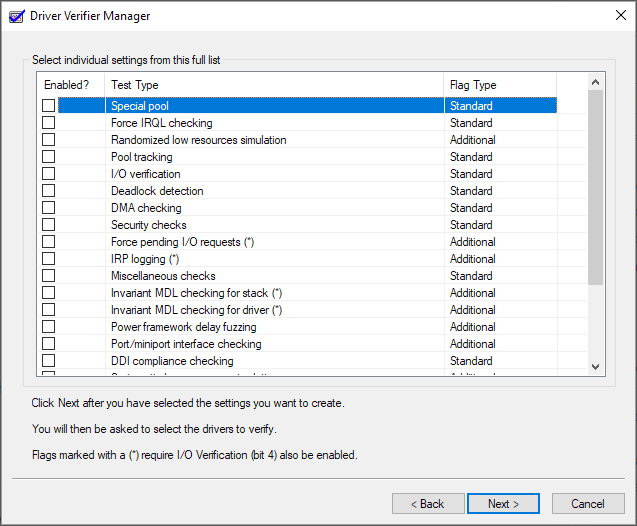Viewport: 637px width, 526px height.
Task: Select the Power framework delay fuzzing row
Action: tap(184, 327)
